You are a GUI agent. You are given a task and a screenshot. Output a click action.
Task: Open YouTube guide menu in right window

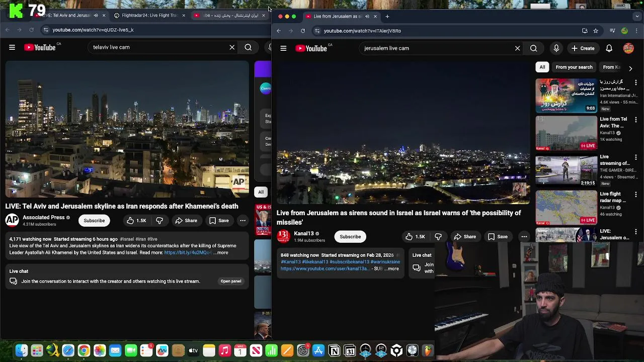point(283,48)
